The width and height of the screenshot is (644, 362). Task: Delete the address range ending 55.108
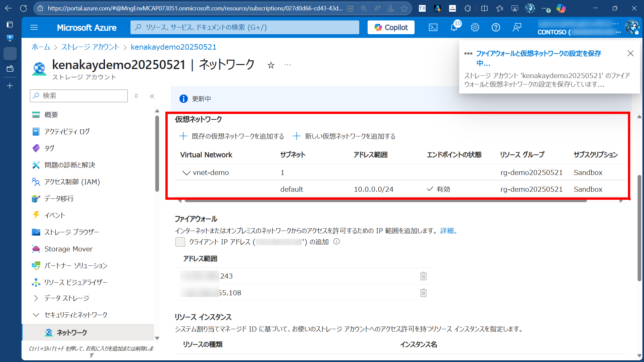click(423, 293)
